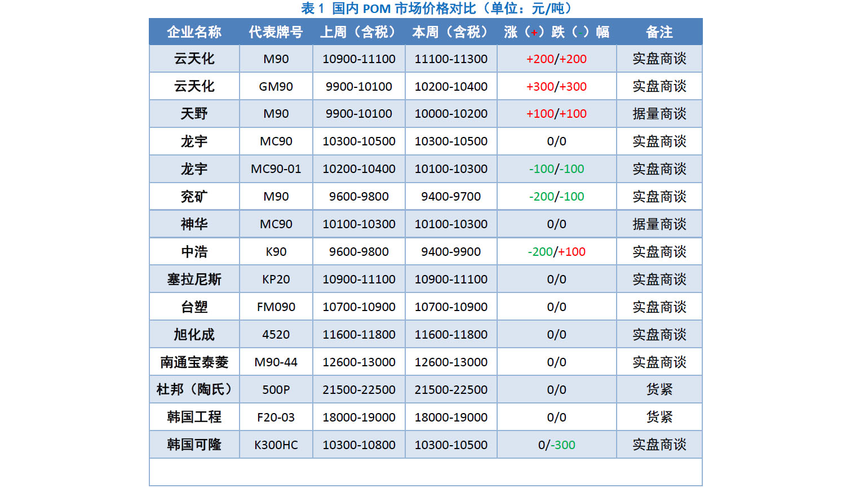Image resolution: width=868 pixels, height=488 pixels.
Task: Click the '+200/+200' change cell
Action: [x=557, y=59]
